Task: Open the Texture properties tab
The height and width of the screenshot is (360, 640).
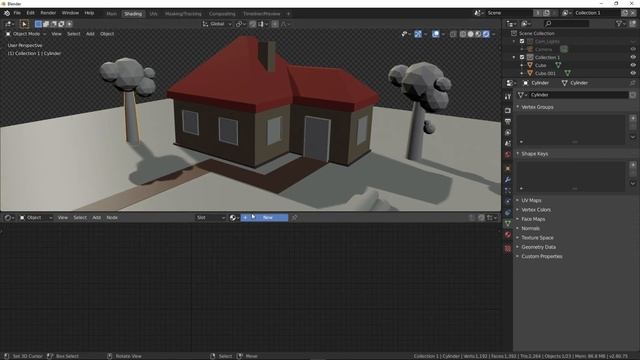Action: pyautogui.click(x=508, y=249)
